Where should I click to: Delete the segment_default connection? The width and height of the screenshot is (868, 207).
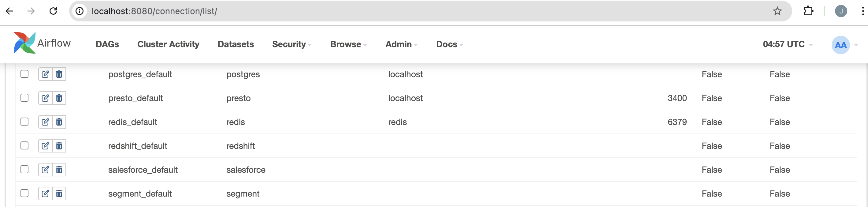click(x=59, y=194)
